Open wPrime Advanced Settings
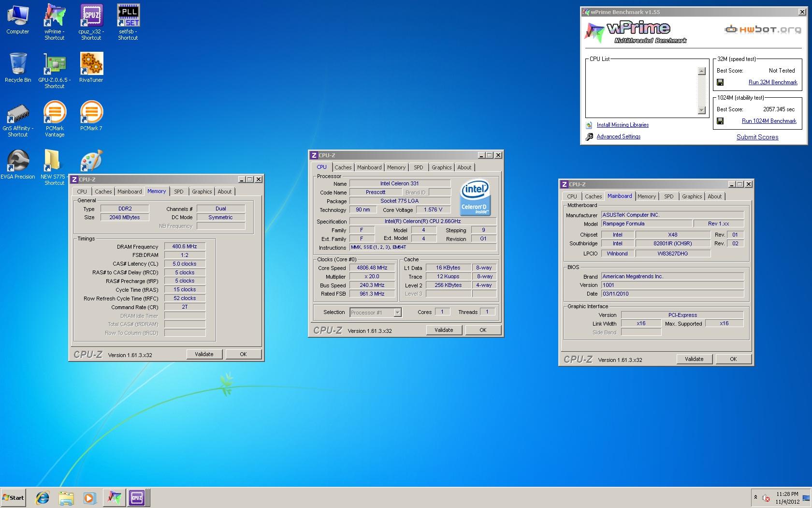812x508 pixels. tap(619, 136)
